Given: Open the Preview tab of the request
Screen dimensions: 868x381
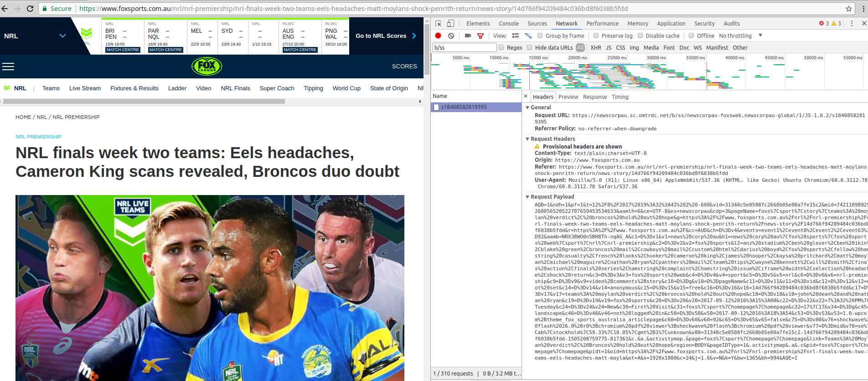Looking at the screenshot, I should (x=568, y=97).
